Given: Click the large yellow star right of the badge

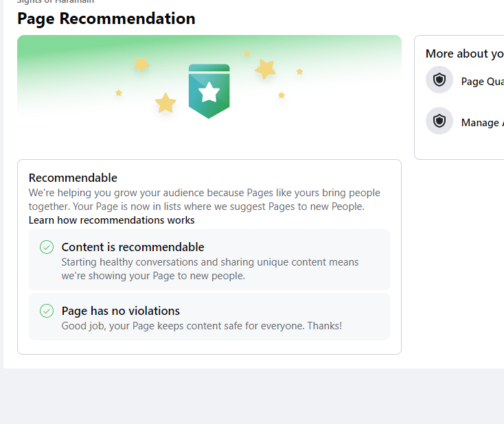Looking at the screenshot, I should coord(265,69).
